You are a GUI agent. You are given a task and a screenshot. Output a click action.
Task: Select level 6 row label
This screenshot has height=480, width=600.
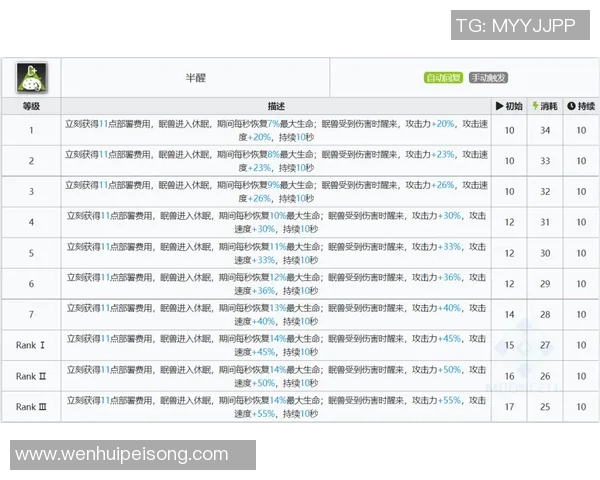(x=31, y=284)
